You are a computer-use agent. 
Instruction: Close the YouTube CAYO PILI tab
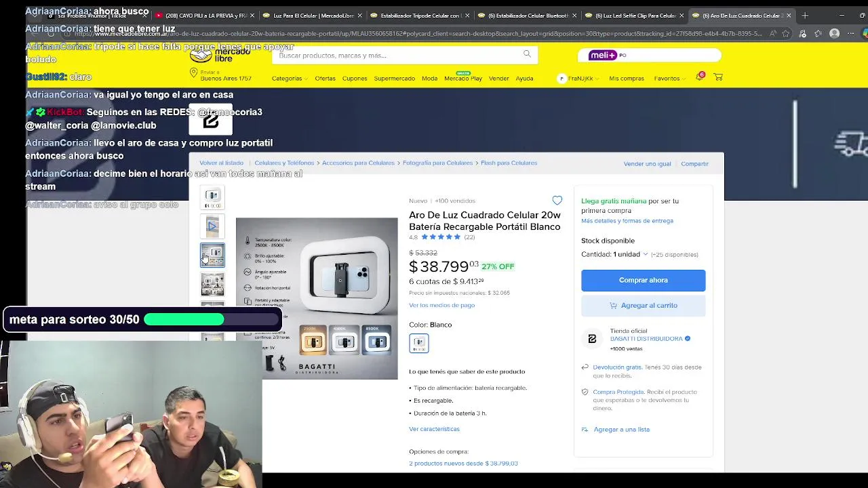click(x=252, y=16)
